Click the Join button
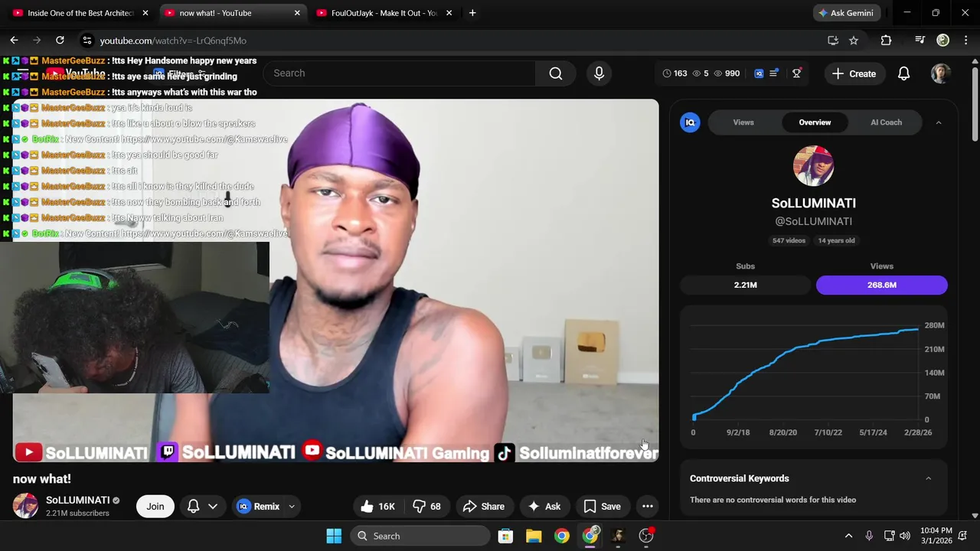Image resolution: width=980 pixels, height=551 pixels. point(155,507)
